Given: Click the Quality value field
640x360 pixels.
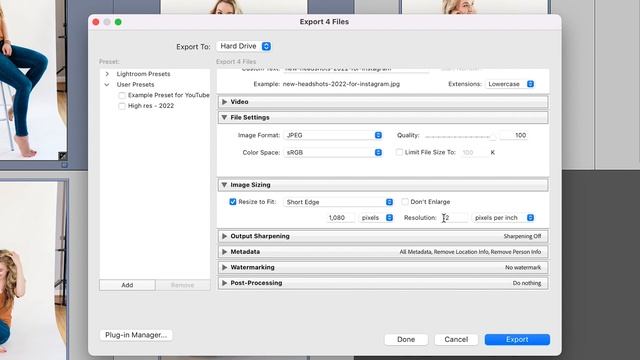Looking at the screenshot, I should [513, 135].
